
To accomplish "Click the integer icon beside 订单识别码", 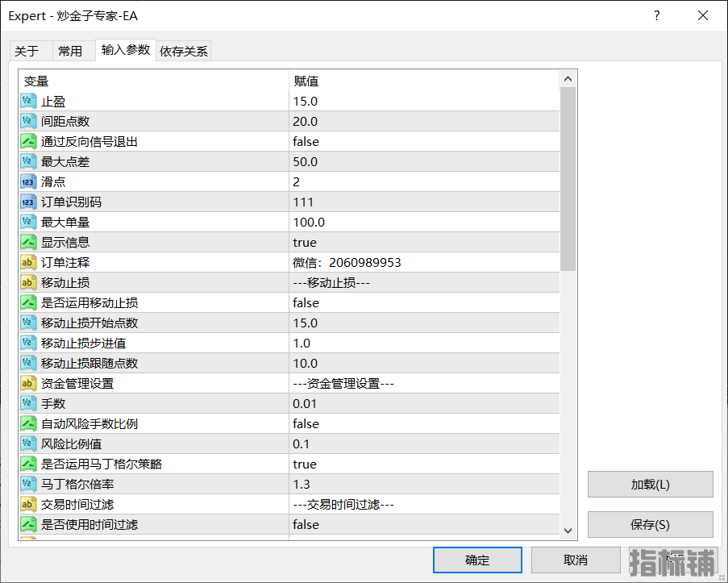I will 28,202.
